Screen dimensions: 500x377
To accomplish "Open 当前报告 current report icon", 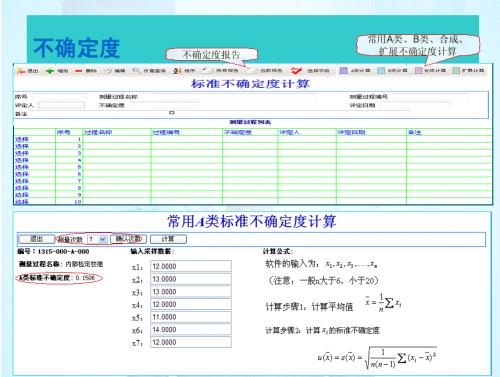I will click(252, 70).
